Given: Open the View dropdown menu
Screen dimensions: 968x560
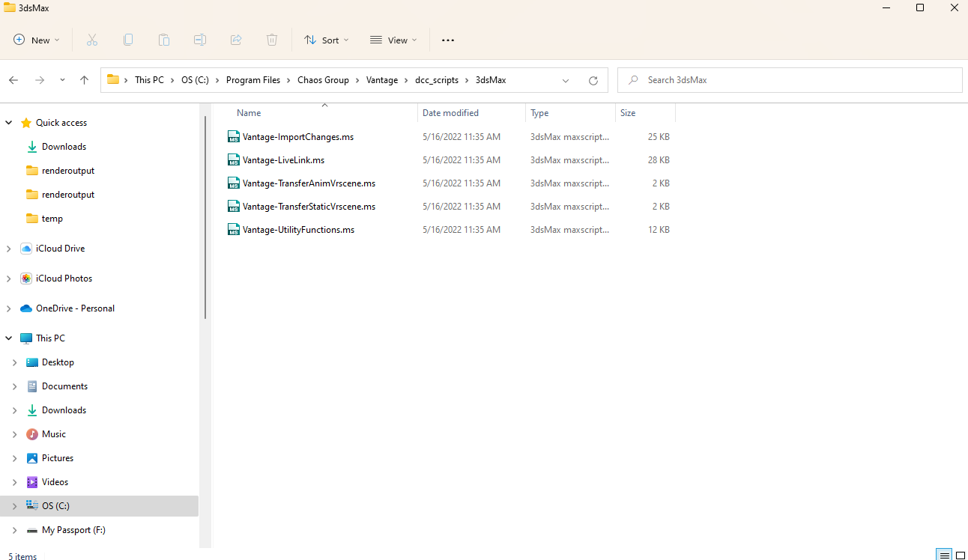Looking at the screenshot, I should (x=393, y=40).
